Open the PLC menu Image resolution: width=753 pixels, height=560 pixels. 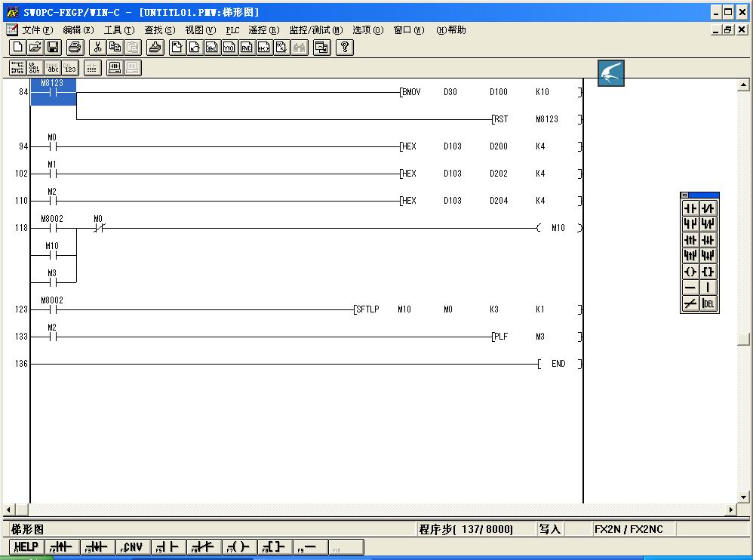click(x=232, y=30)
